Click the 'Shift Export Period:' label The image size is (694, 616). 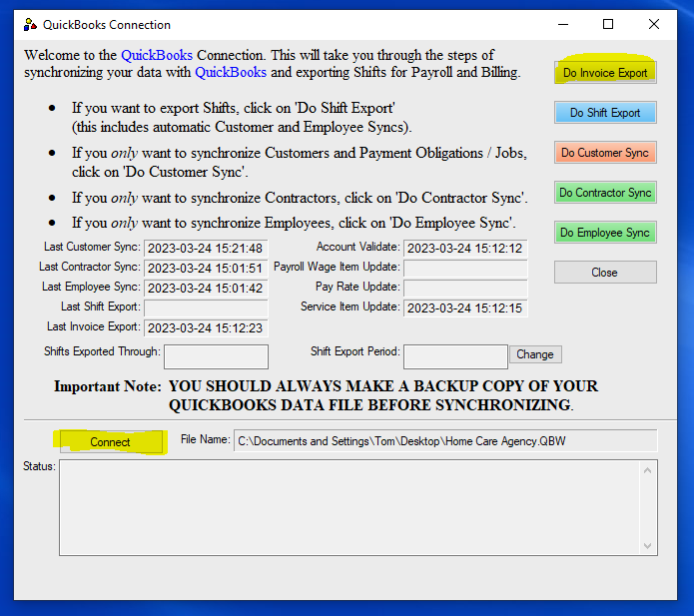pyautogui.click(x=354, y=351)
